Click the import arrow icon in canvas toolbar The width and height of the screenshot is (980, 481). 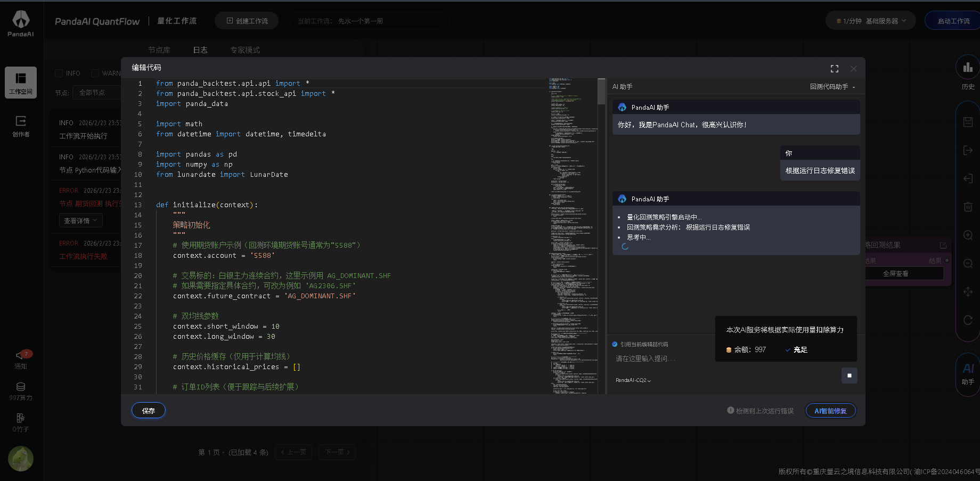click(968, 178)
